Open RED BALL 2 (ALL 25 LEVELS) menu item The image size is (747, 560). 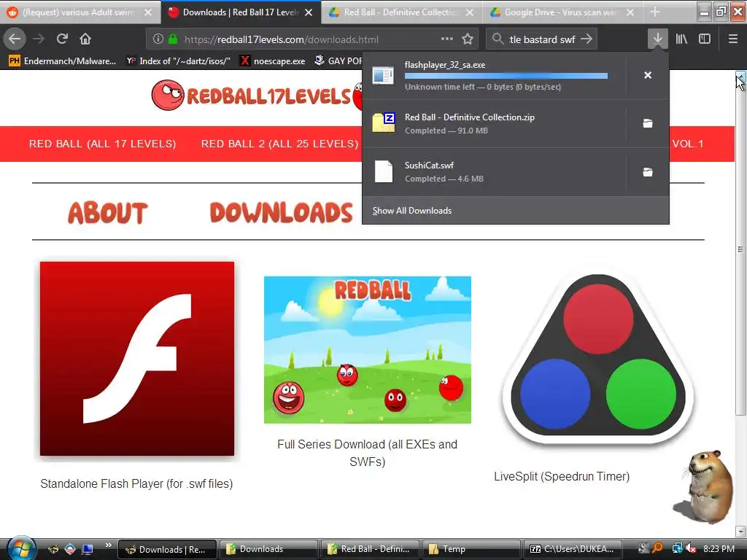click(279, 144)
